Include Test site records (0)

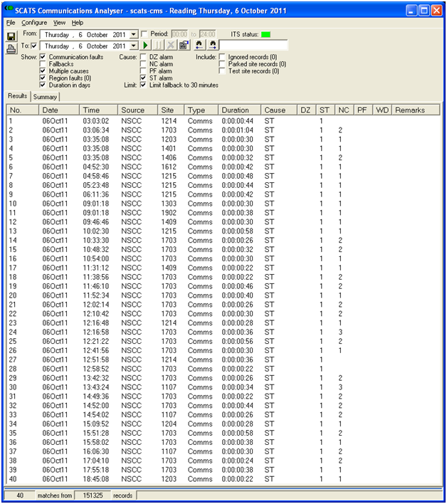tap(222, 71)
